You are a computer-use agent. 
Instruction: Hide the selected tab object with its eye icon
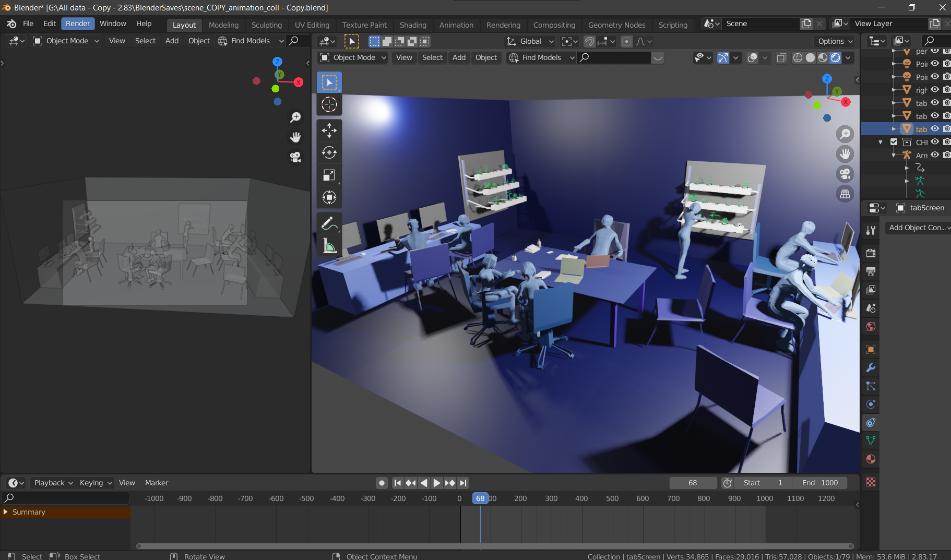click(934, 129)
